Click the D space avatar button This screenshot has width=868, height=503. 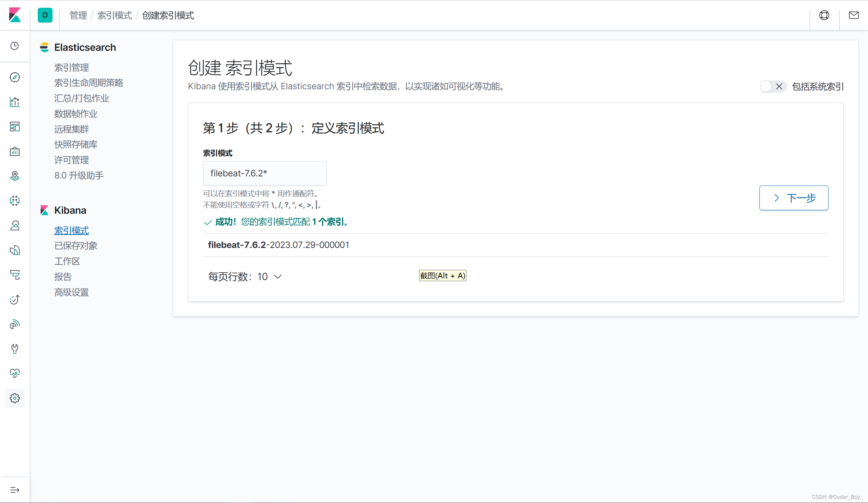[x=45, y=15]
